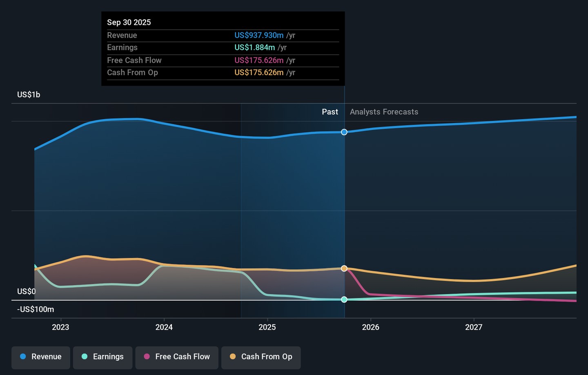Hide the Free Cash Flow series
Screen dimensions: 588x375
pyautogui.click(x=177, y=357)
